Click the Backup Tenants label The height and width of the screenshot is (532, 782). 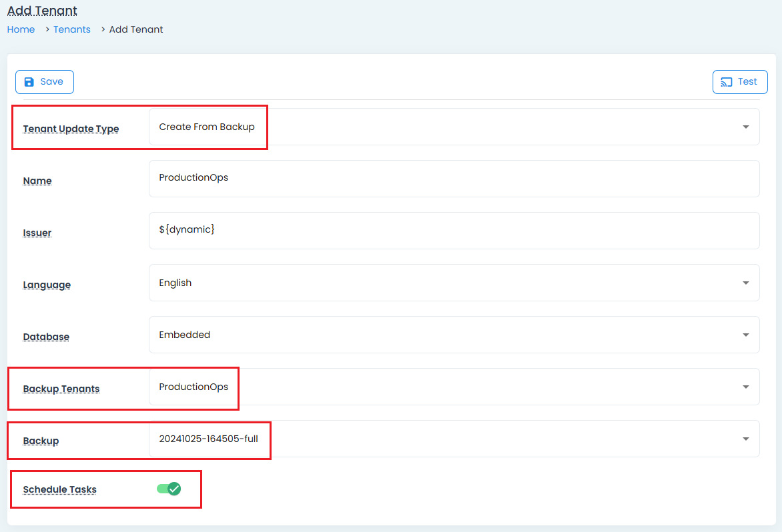(x=61, y=389)
